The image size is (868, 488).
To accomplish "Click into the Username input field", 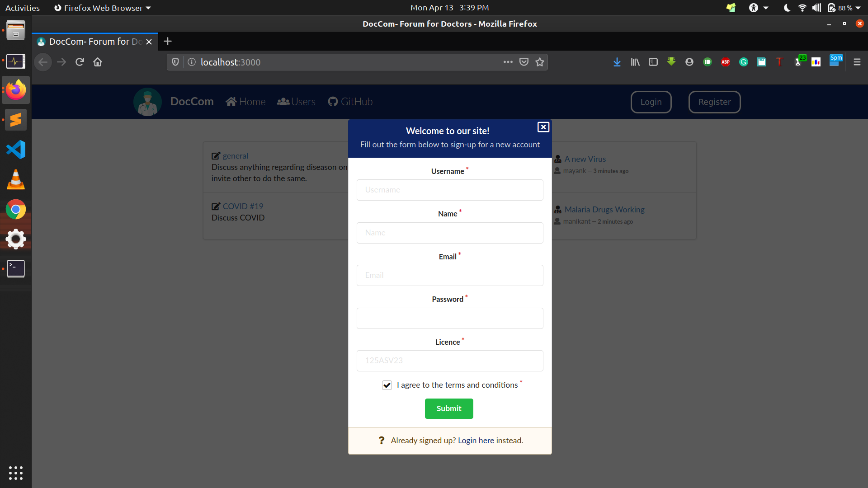I will pos(449,190).
